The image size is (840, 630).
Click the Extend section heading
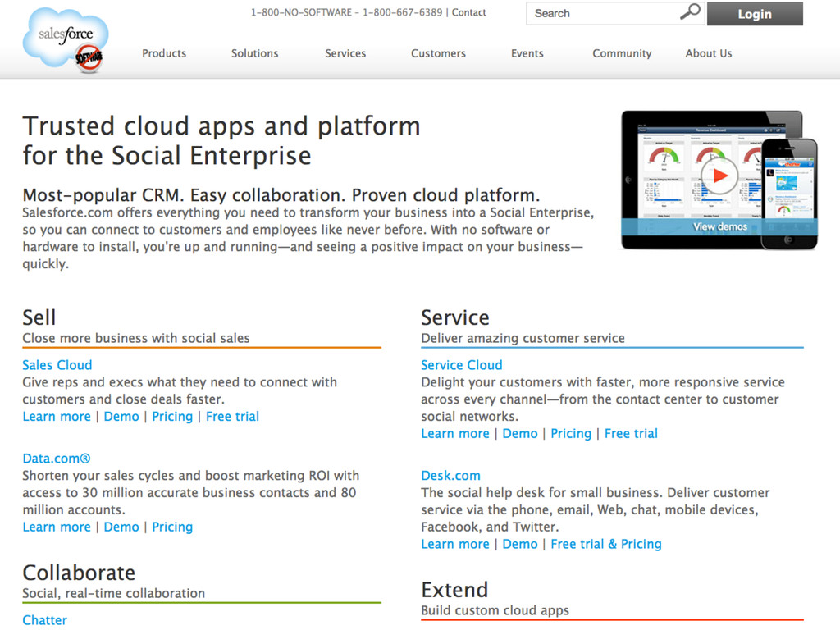pyautogui.click(x=454, y=590)
